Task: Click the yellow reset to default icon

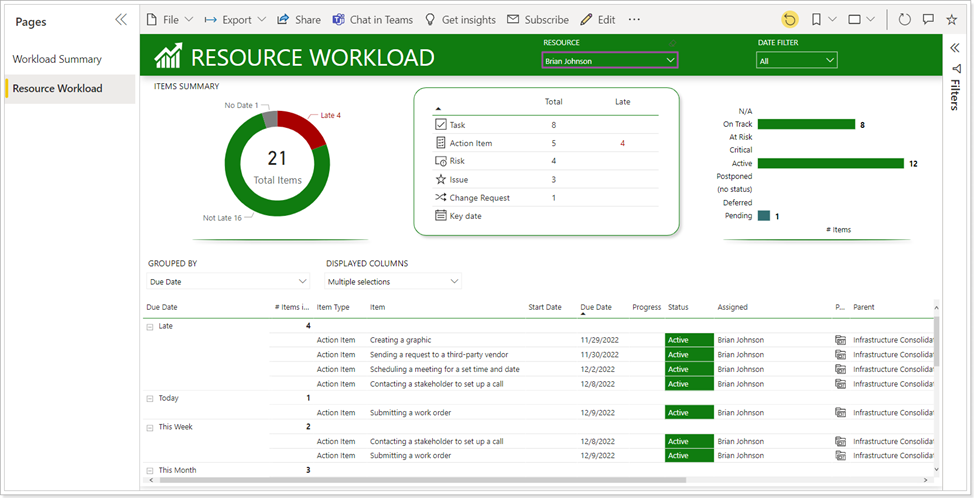Action: coord(790,20)
